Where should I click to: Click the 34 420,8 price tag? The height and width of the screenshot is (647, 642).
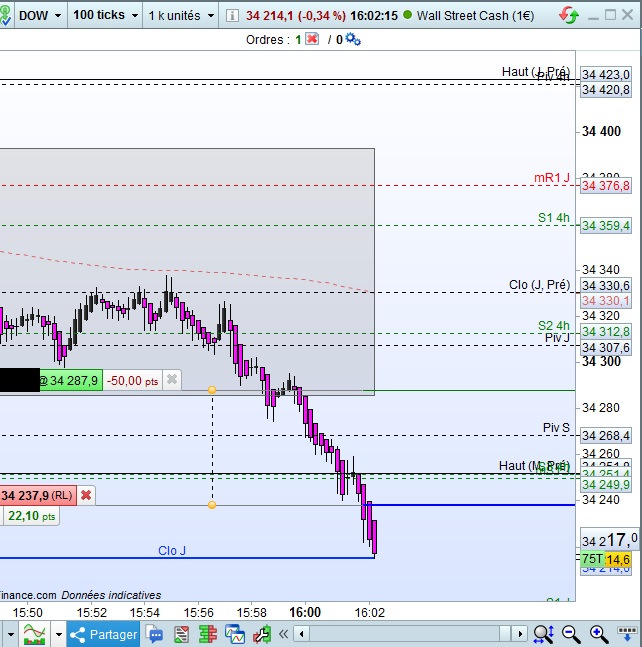pos(606,90)
